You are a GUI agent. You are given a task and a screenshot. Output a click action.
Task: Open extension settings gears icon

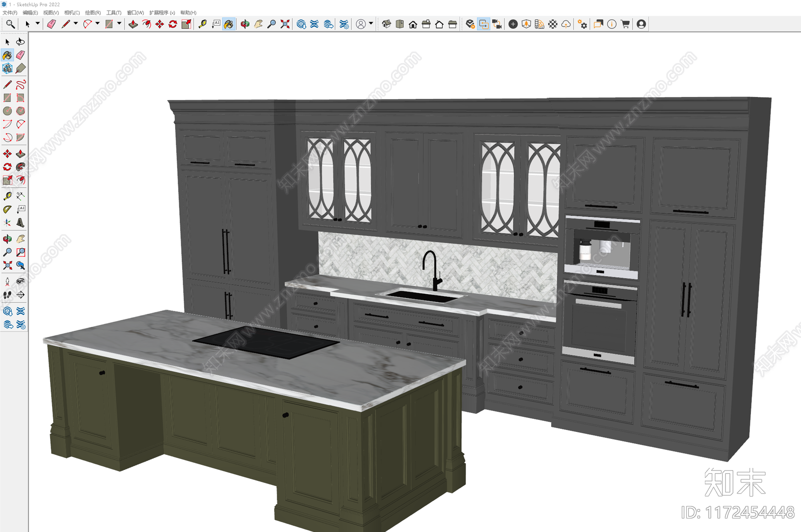pyautogui.click(x=582, y=24)
